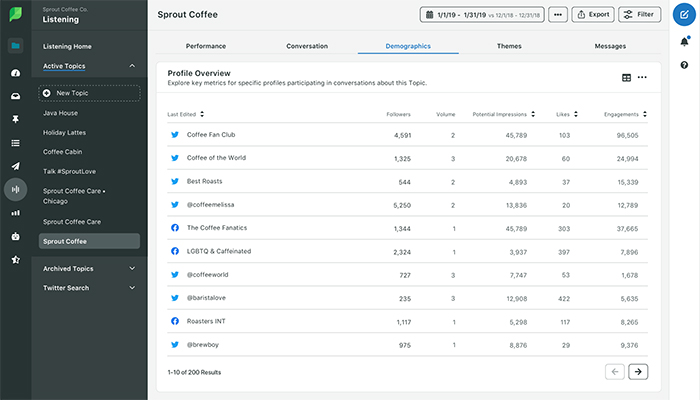This screenshot has width=700, height=400.
Task: Open the list feeds icon
Action: pos(16,143)
